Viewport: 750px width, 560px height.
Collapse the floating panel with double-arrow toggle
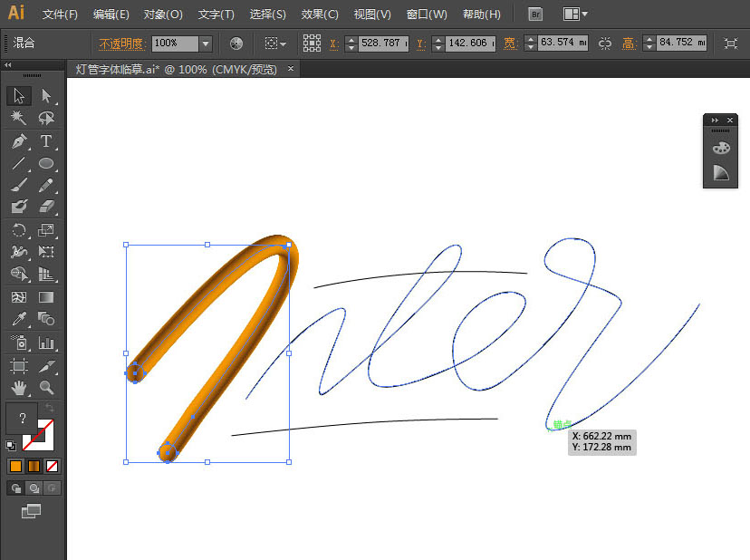[715, 119]
